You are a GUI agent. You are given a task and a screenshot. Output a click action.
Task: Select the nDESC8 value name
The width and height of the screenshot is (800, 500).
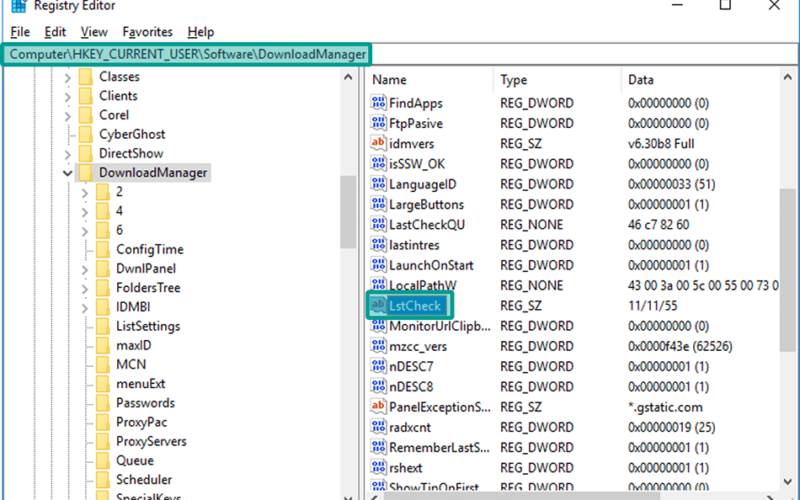(411, 387)
